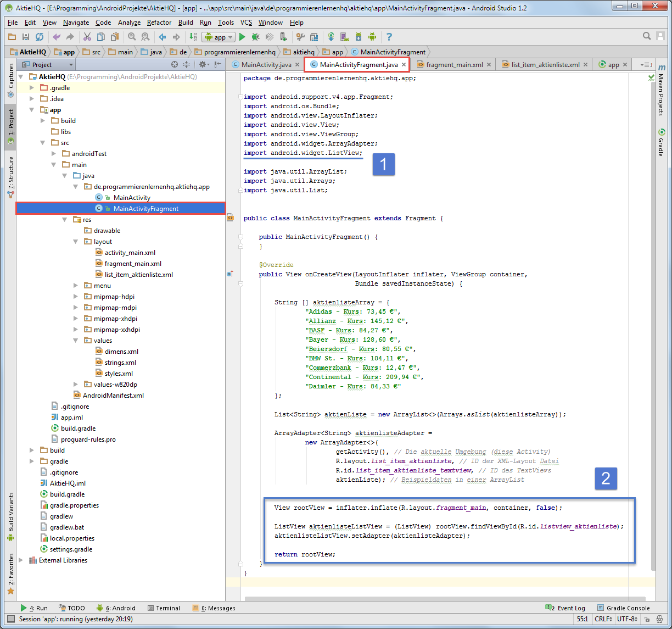
Task: Hide the Project panel with the hide icon
Action: coord(218,64)
